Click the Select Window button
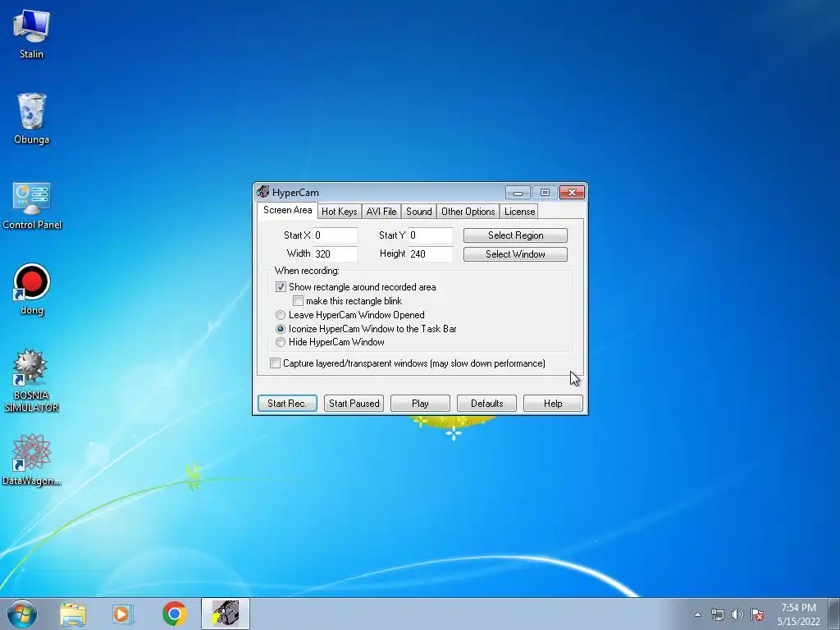This screenshot has width=840, height=630. [515, 254]
